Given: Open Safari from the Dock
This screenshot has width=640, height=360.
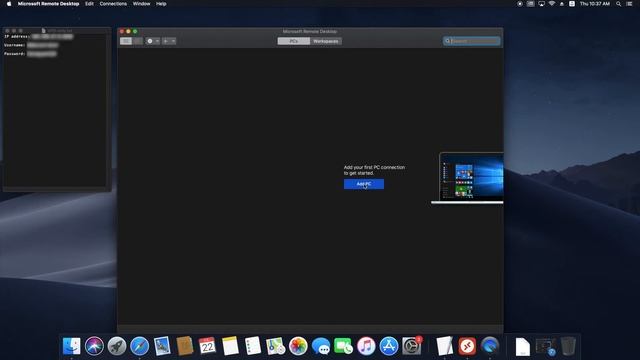Looking at the screenshot, I should (x=140, y=346).
